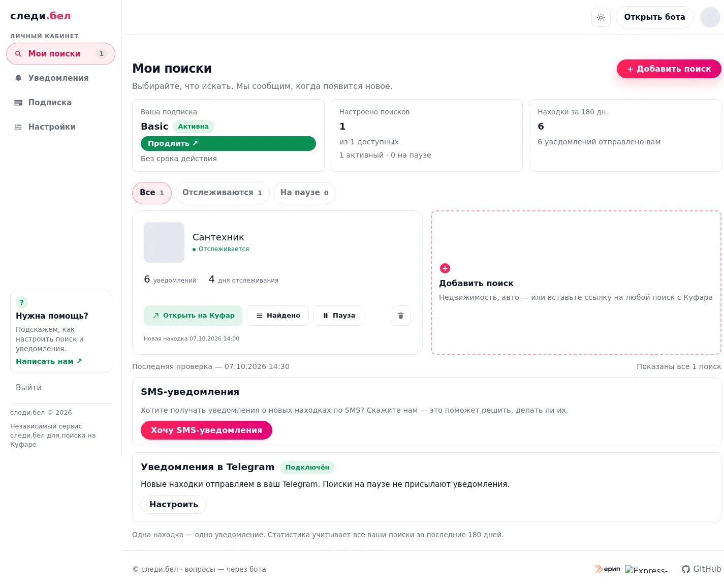The image size is (724, 588).
Task: Click the Новая находка 07.10.2026 14:00 text
Action: pyautogui.click(x=192, y=338)
